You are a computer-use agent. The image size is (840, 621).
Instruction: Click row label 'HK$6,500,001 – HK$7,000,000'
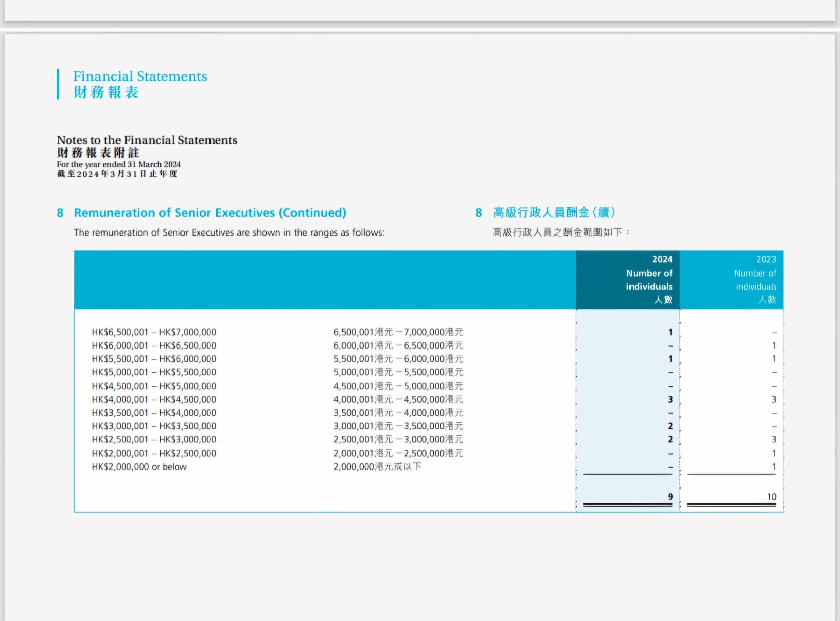point(154,332)
